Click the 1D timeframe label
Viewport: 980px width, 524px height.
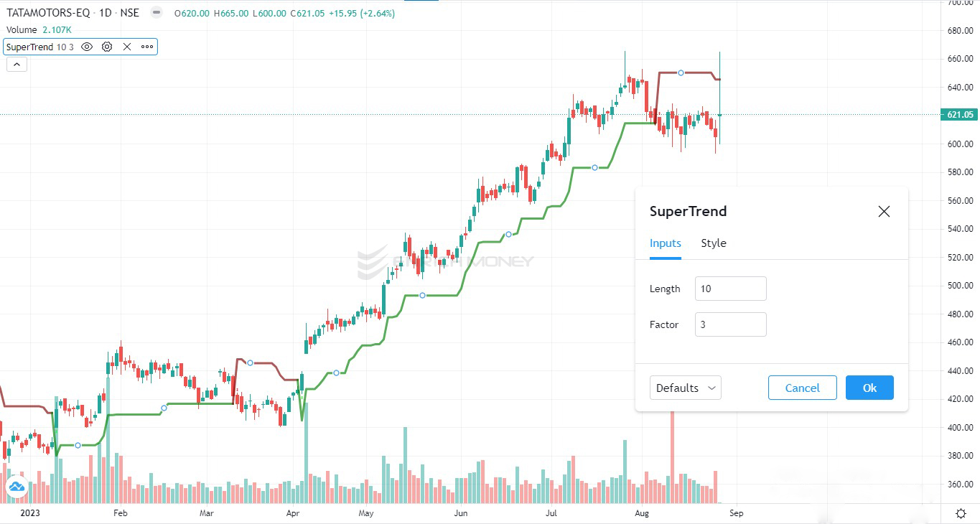104,12
